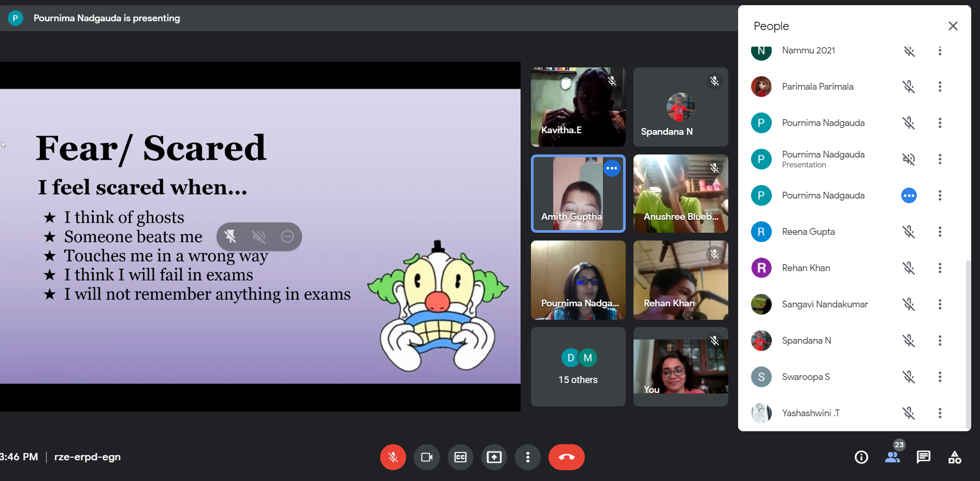Open more actions for first Pournima Nadgauda
980x481 pixels.
pos(940,123)
